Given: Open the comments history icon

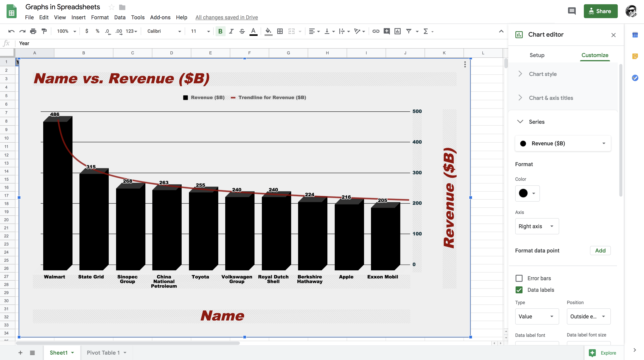Looking at the screenshot, I should [572, 11].
